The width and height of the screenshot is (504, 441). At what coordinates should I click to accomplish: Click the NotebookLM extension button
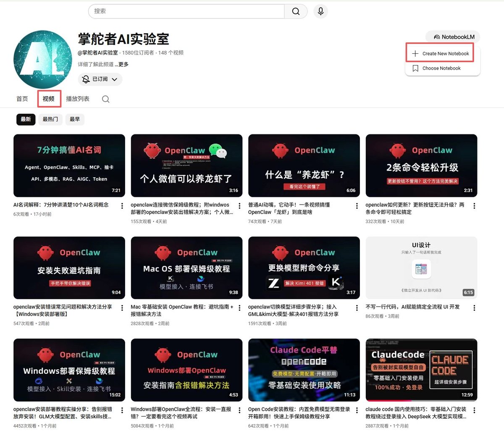coord(453,37)
